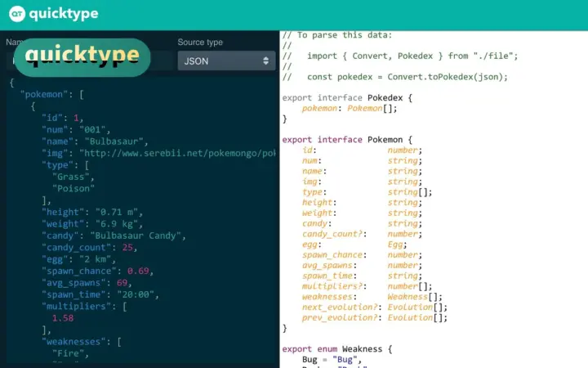Click the "candy_count?: number;" property line
Screen dimensions: 588x368
coord(363,234)
